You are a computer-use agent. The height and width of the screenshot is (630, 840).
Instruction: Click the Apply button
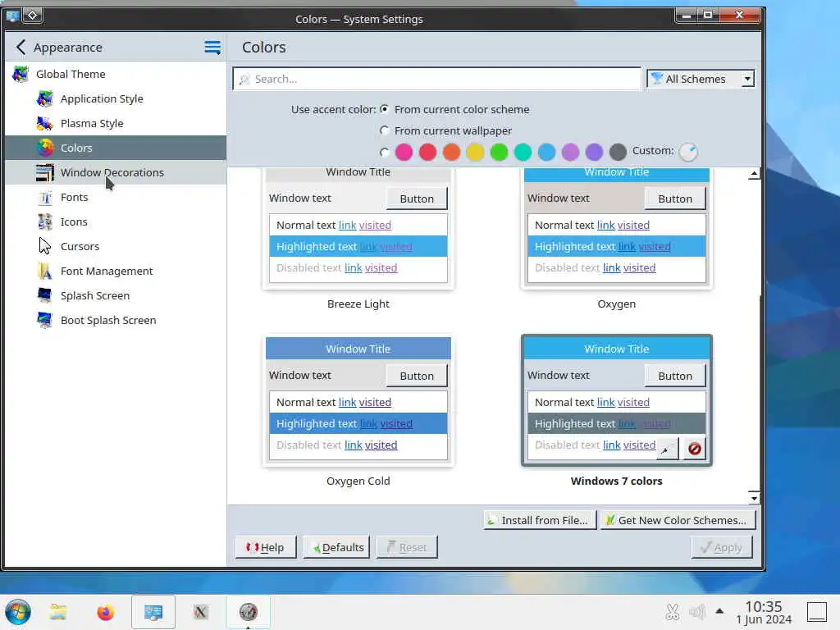tap(722, 547)
